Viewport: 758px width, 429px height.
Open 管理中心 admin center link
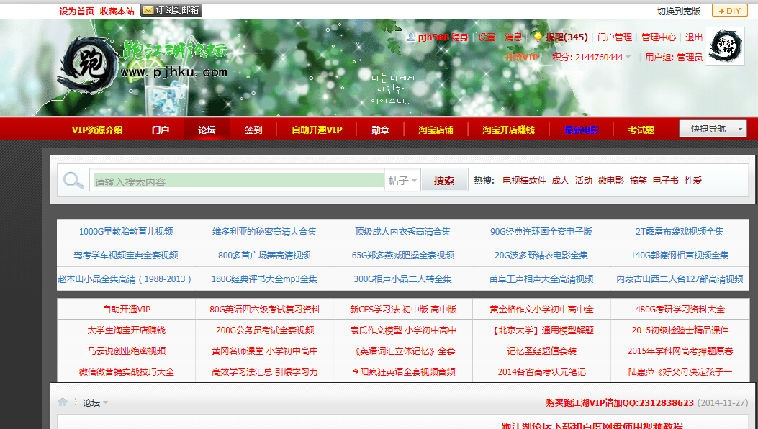[x=658, y=37]
